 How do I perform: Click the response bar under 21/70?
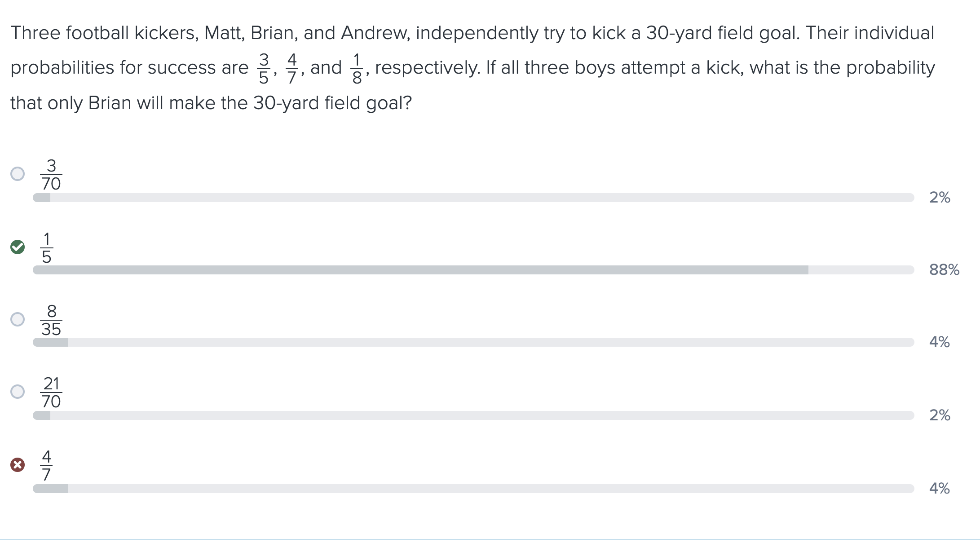[473, 415]
